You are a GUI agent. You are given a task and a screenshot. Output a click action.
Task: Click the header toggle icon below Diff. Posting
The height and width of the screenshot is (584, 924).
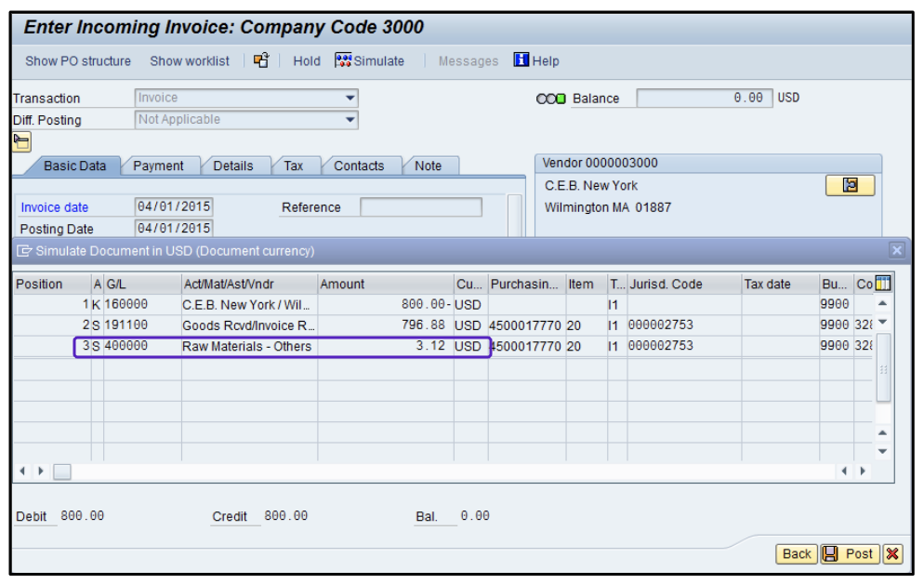click(x=21, y=141)
